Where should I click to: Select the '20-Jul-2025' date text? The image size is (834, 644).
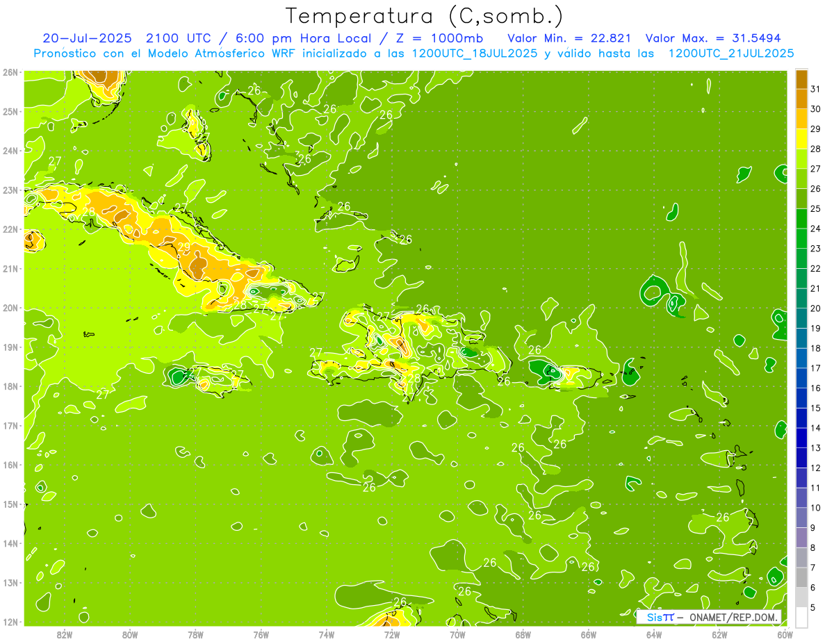click(87, 38)
